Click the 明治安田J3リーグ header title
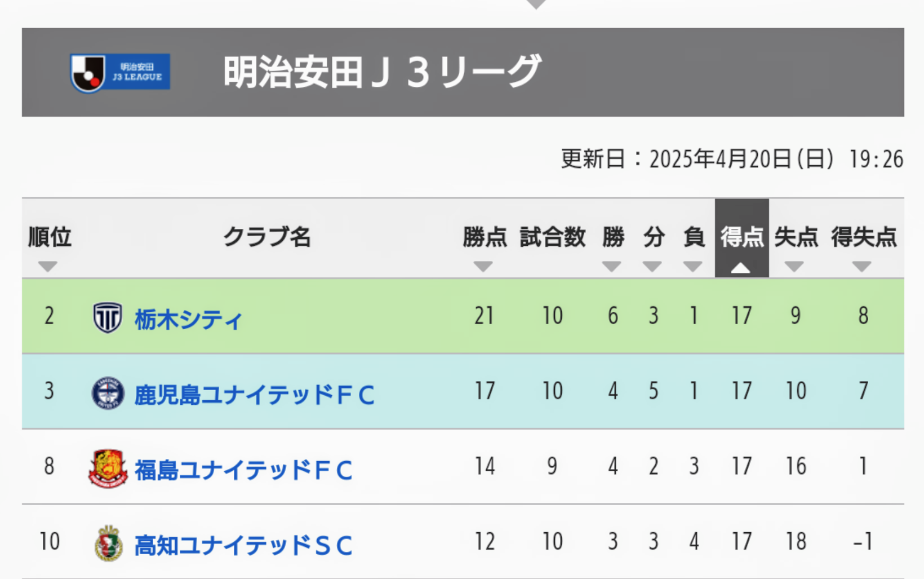The image size is (924, 579). (x=382, y=72)
